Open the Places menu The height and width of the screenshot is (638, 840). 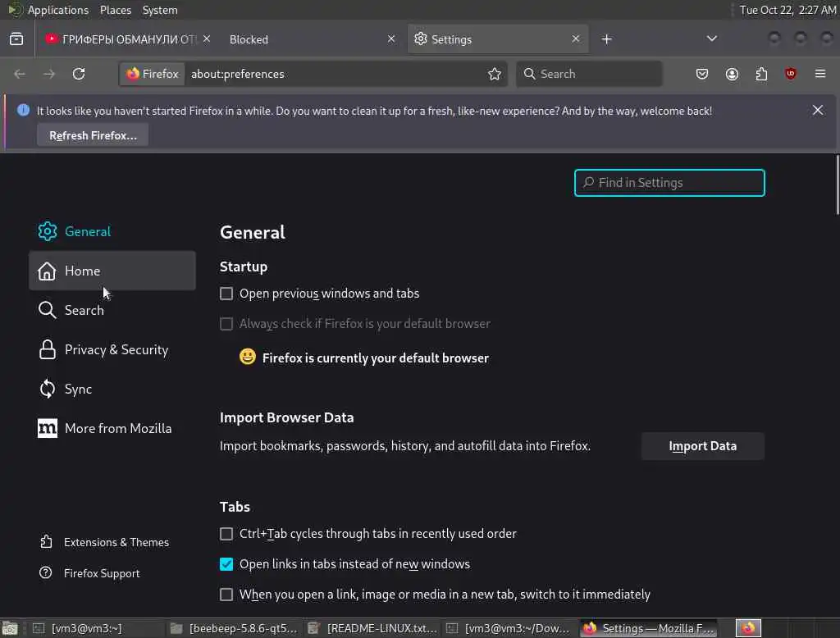pos(116,10)
